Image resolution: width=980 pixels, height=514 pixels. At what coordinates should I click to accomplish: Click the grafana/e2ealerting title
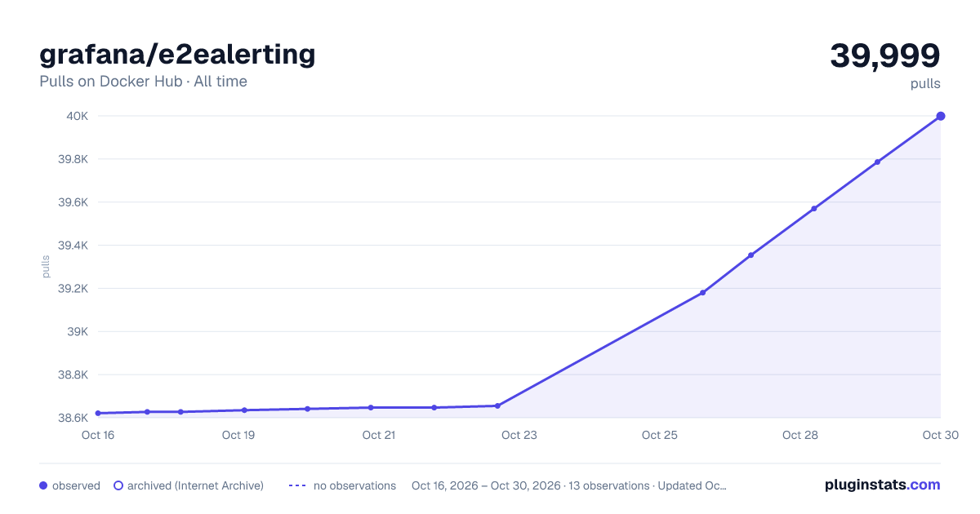(x=177, y=54)
